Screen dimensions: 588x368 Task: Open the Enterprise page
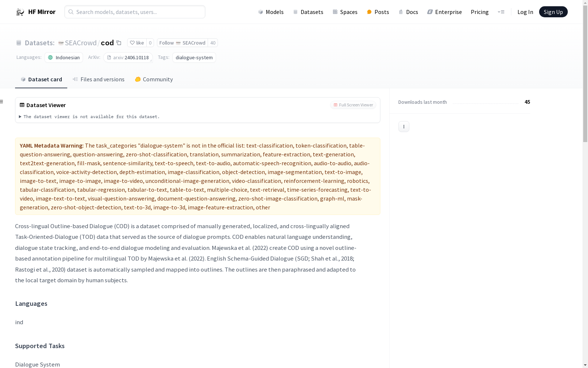coord(444,12)
